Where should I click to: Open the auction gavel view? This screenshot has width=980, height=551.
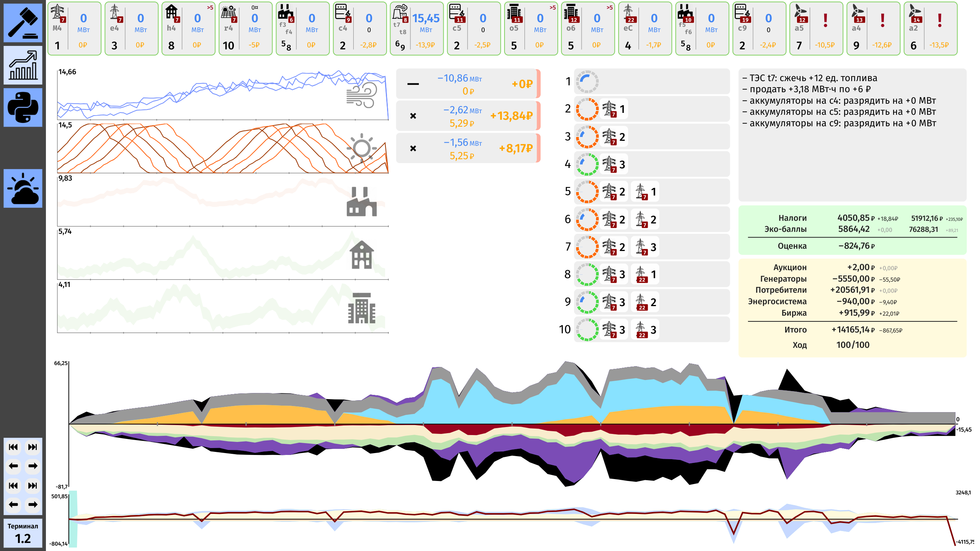coord(23,23)
